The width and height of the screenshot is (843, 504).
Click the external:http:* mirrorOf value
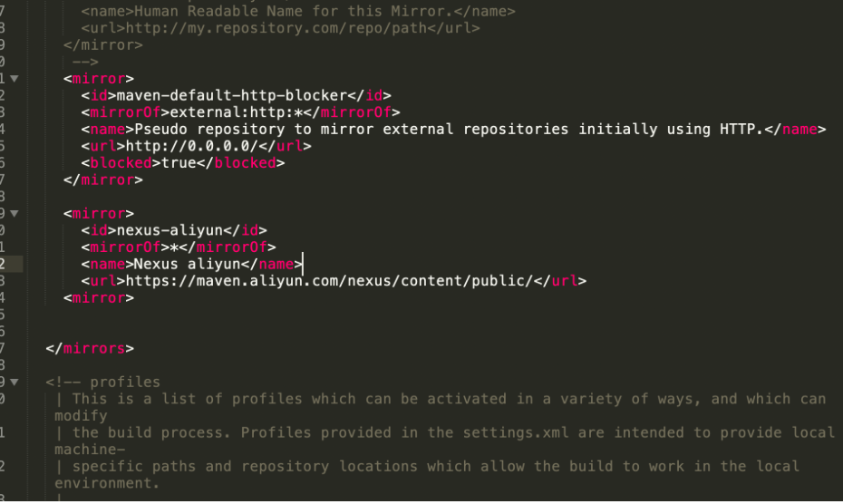(236, 112)
